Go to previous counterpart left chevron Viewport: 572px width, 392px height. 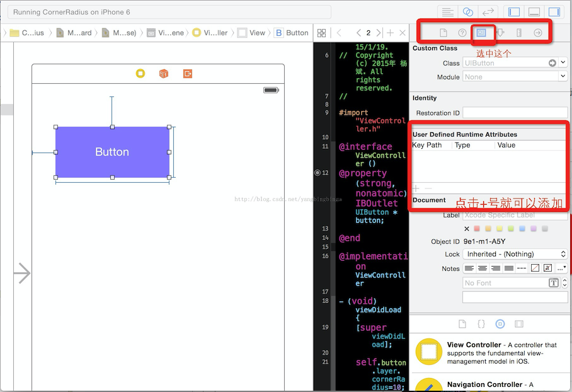coord(358,33)
